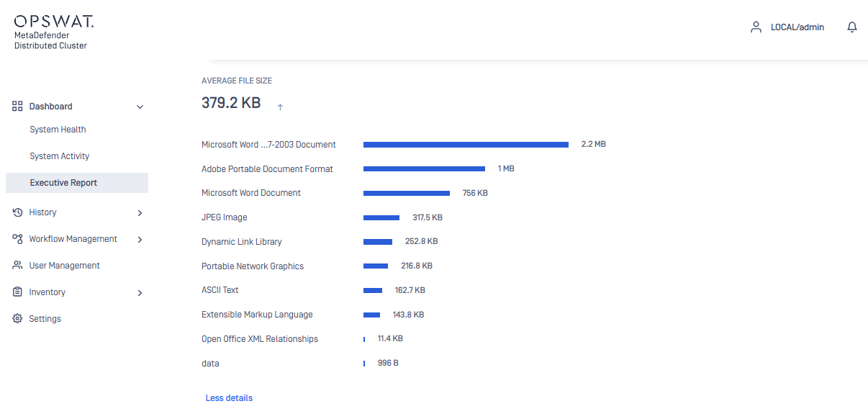868x419 pixels.
Task: Select Executive Report in sidebar
Action: 63,183
